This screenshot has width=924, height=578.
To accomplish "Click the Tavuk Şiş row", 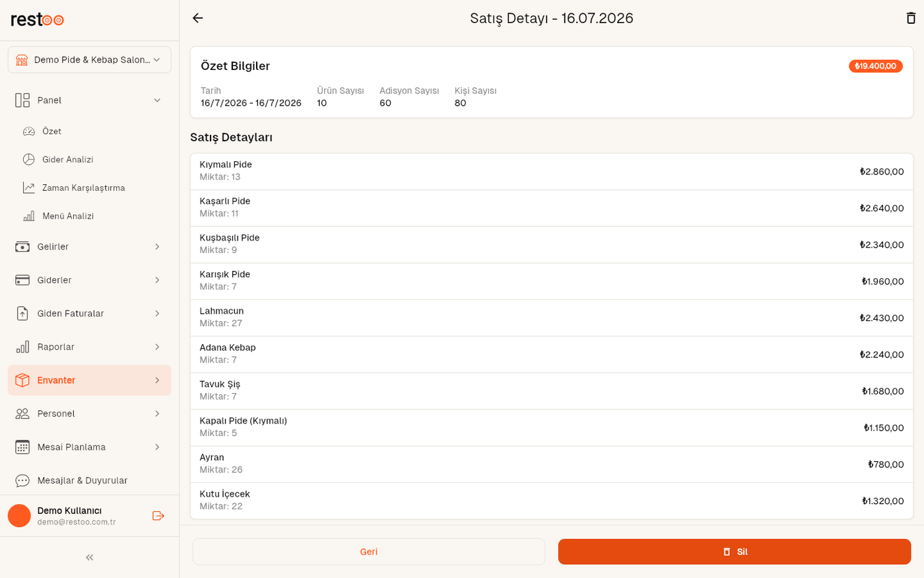I will pyautogui.click(x=552, y=391).
